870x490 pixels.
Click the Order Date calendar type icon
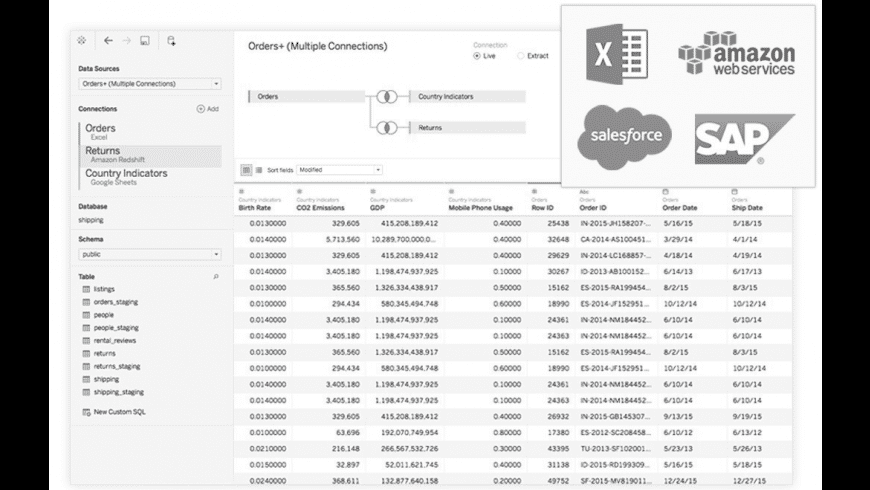665,191
